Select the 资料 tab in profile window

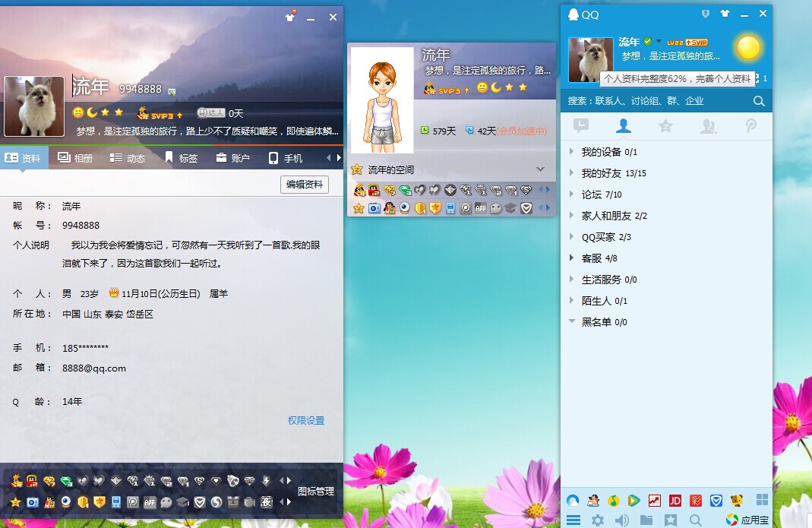click(x=24, y=158)
